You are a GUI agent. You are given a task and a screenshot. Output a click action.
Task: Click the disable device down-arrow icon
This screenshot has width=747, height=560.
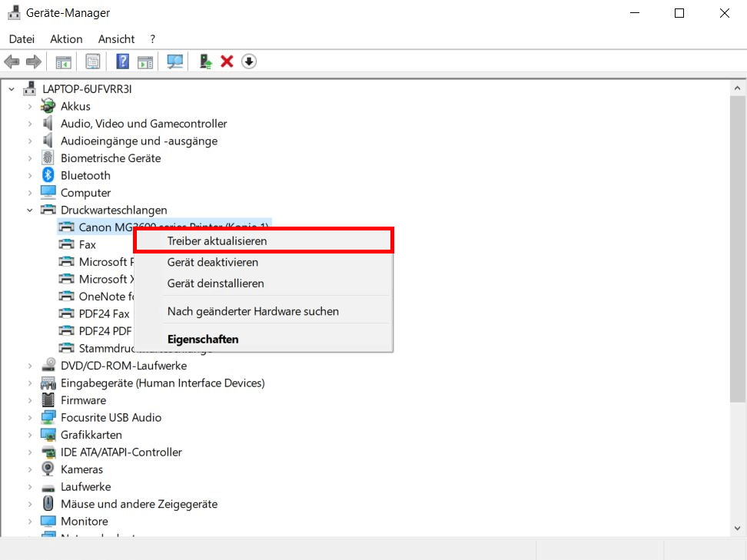249,61
